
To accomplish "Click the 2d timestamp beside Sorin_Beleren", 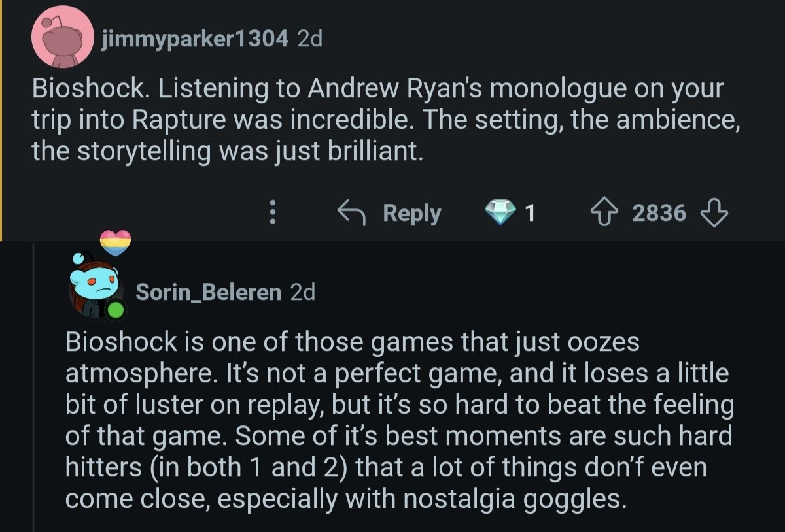I will tap(302, 292).
